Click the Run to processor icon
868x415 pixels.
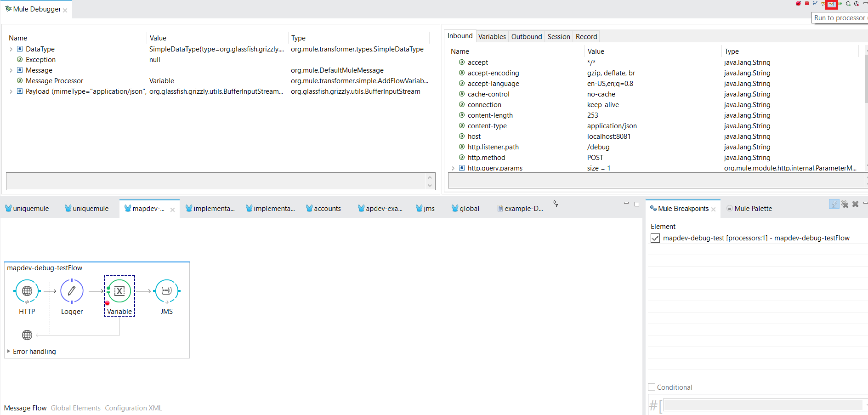(x=832, y=4)
